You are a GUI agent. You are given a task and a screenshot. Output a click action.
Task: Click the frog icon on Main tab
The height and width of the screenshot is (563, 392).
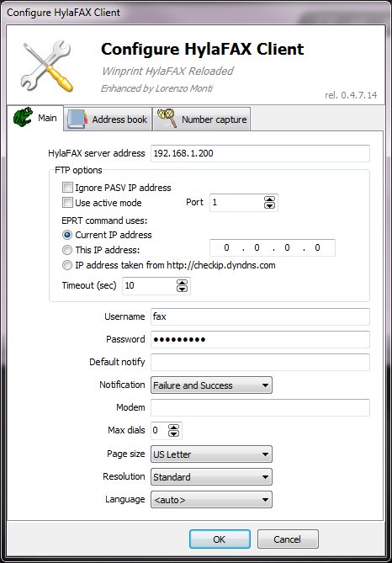tap(23, 118)
